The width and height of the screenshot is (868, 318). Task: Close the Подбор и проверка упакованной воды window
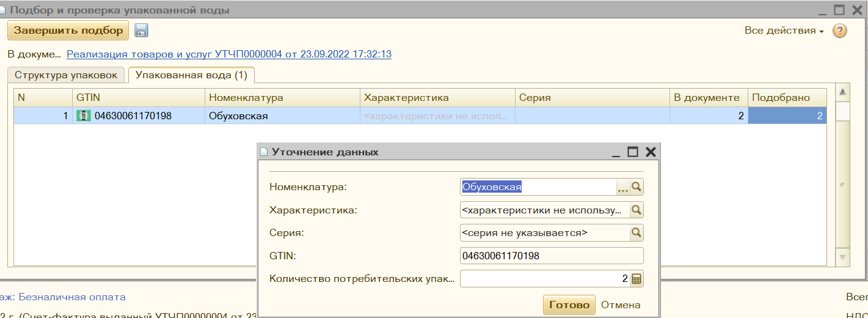[858, 10]
